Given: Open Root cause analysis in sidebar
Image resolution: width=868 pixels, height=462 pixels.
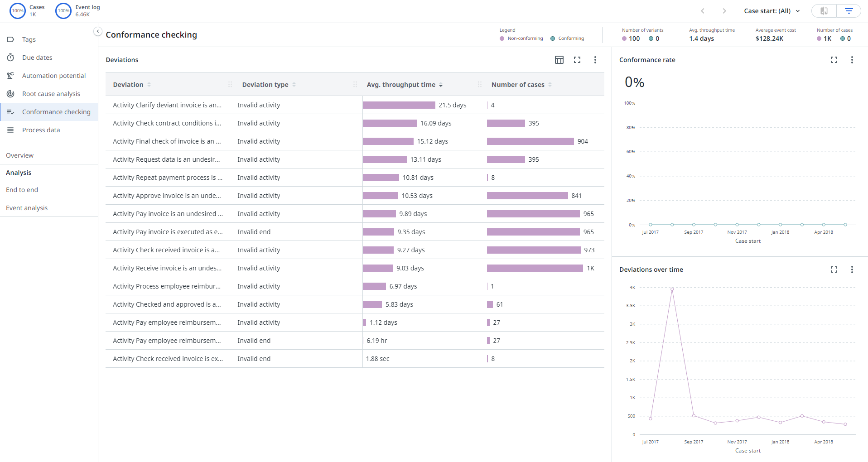Looking at the screenshot, I should (51, 94).
